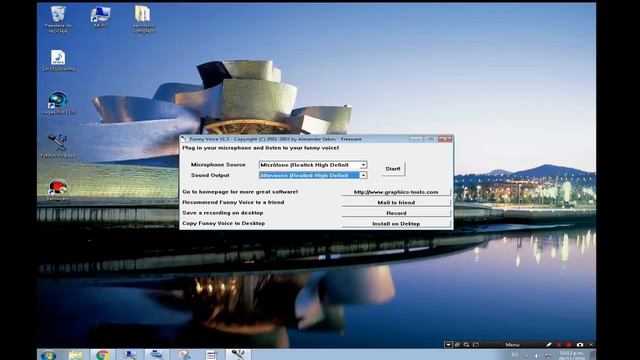Click the camera screenshot icon in recorder bar

[580, 344]
